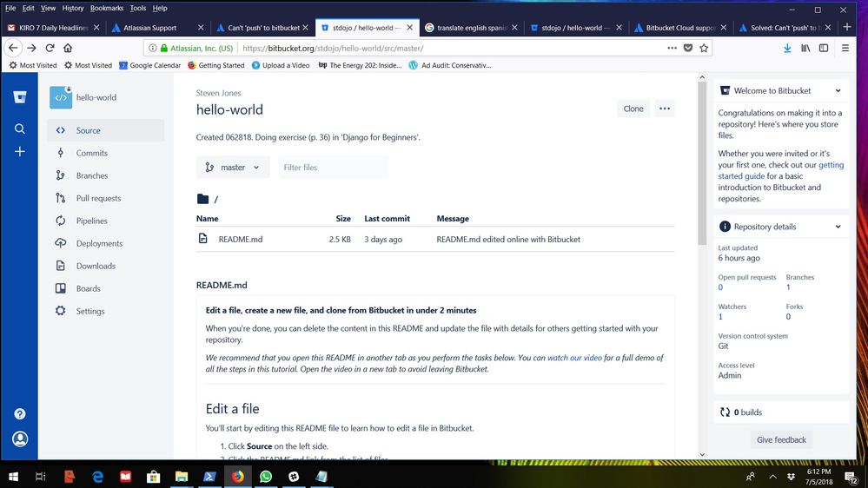Screen dimensions: 868x488
Task: Open the Firefox Help menu
Action: [160, 8]
